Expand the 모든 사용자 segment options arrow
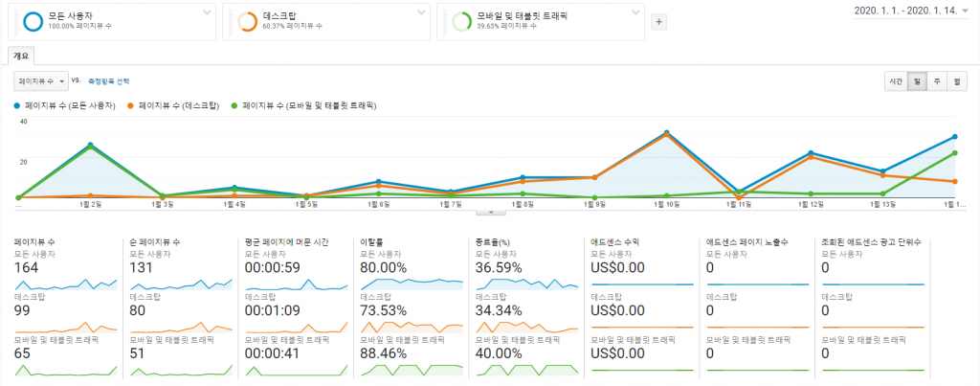This screenshot has height=386, width=980. [207, 12]
